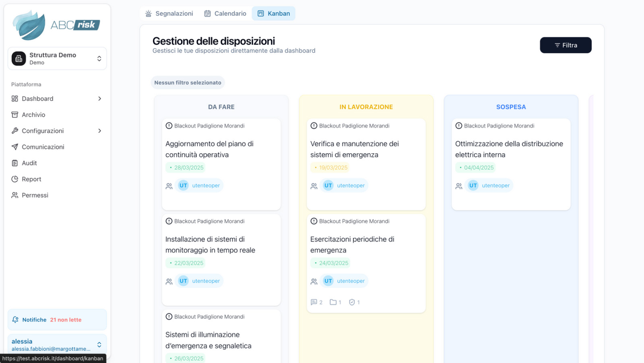Click the 19/03/2025 due date badge

tap(330, 167)
